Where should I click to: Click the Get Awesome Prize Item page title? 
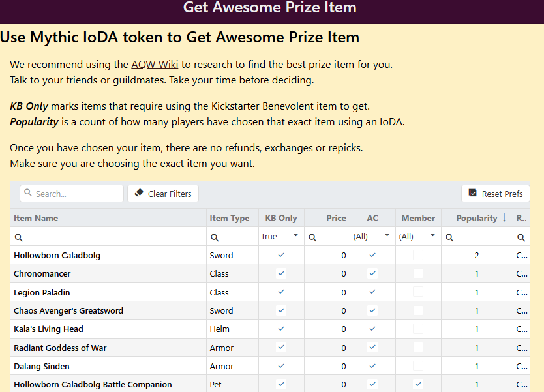(269, 7)
